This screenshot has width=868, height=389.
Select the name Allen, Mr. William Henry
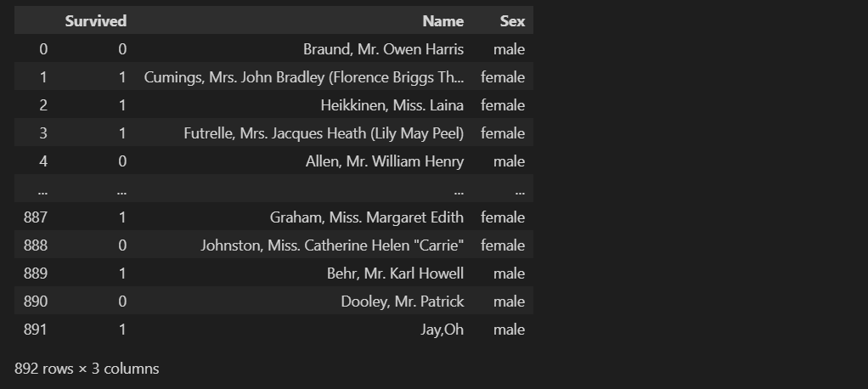click(385, 161)
